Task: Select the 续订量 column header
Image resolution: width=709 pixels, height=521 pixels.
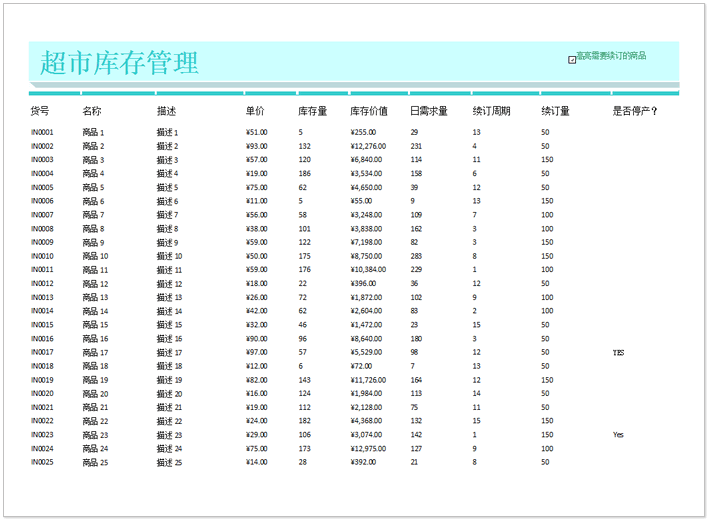Action: tap(555, 111)
